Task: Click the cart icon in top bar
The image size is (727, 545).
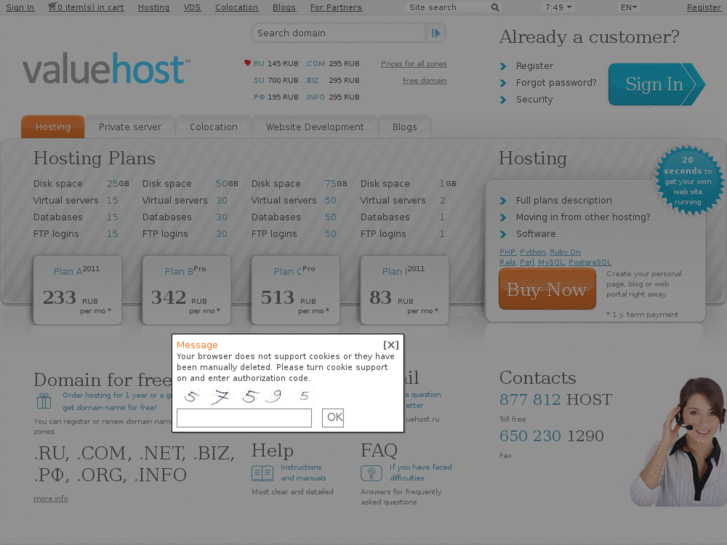Action: click(x=52, y=7)
